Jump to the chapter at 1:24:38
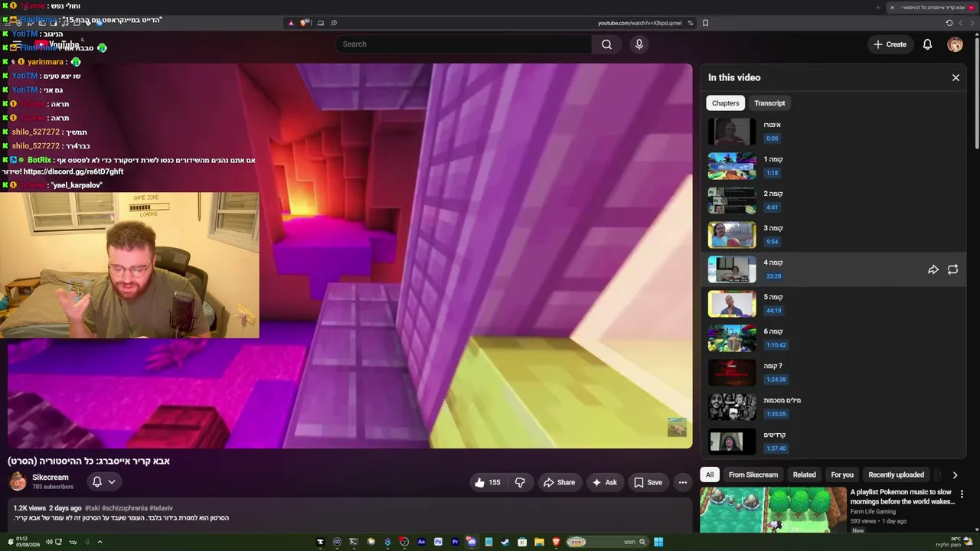Viewport: 980px width, 551px height. coord(835,373)
